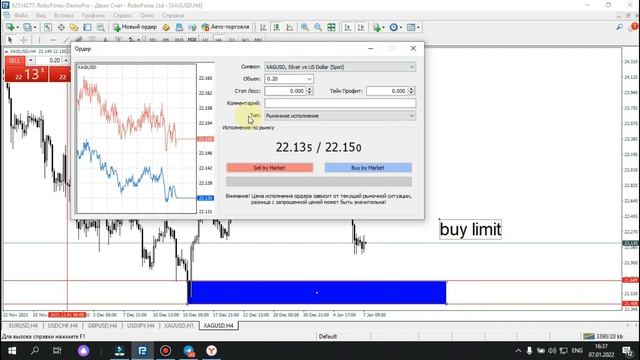The image size is (640, 360).
Task: Click the Sell by Market button
Action: [269, 168]
